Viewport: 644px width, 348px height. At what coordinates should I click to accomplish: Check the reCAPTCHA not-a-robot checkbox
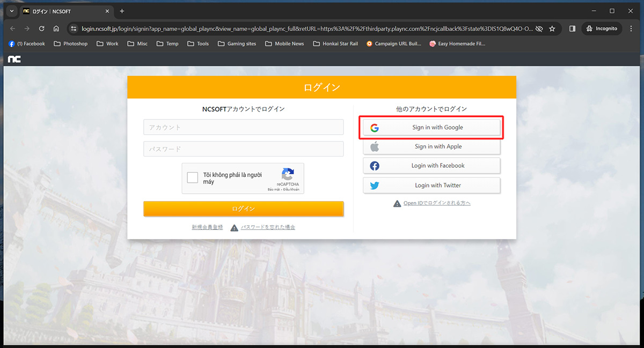(193, 178)
